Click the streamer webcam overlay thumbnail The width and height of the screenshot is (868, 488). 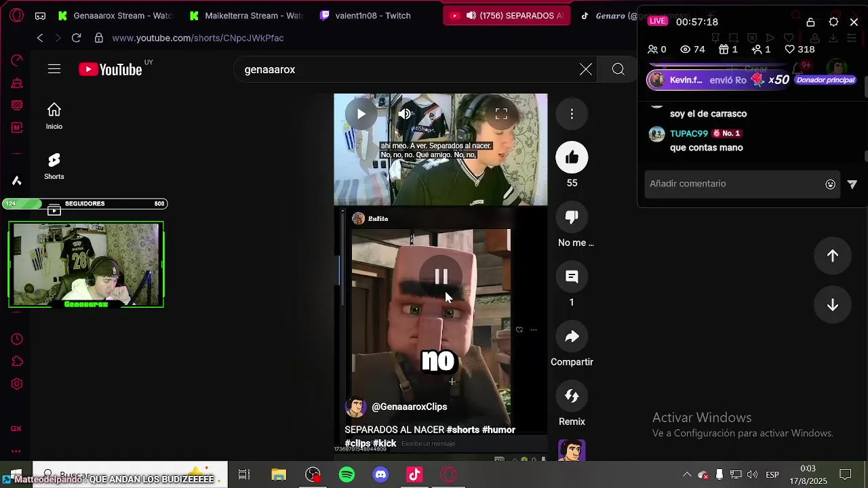point(86,264)
